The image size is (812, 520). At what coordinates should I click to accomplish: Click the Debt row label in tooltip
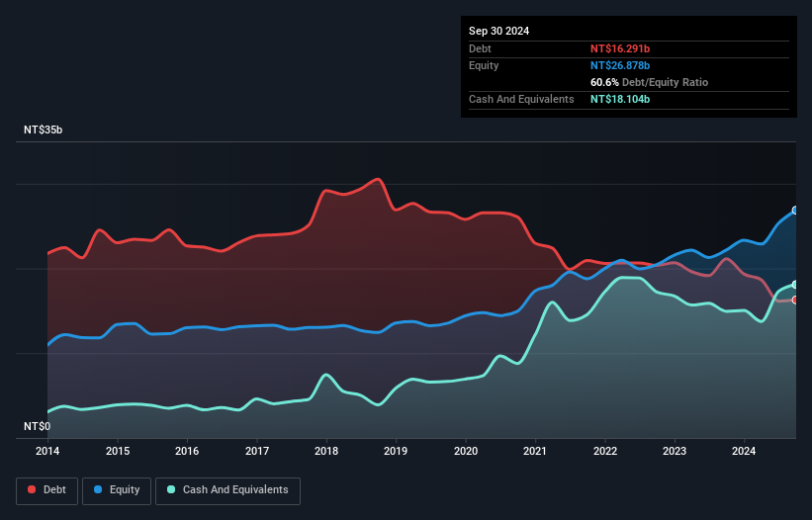coord(480,48)
